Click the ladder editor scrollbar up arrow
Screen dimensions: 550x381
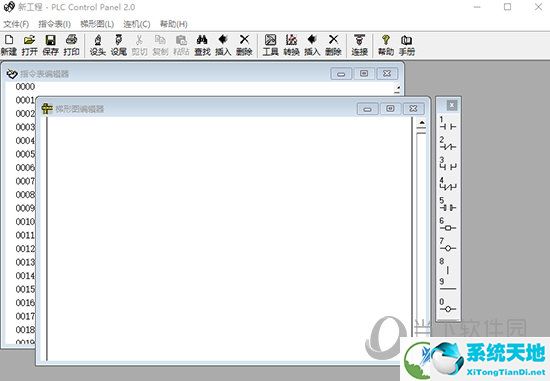pos(422,123)
